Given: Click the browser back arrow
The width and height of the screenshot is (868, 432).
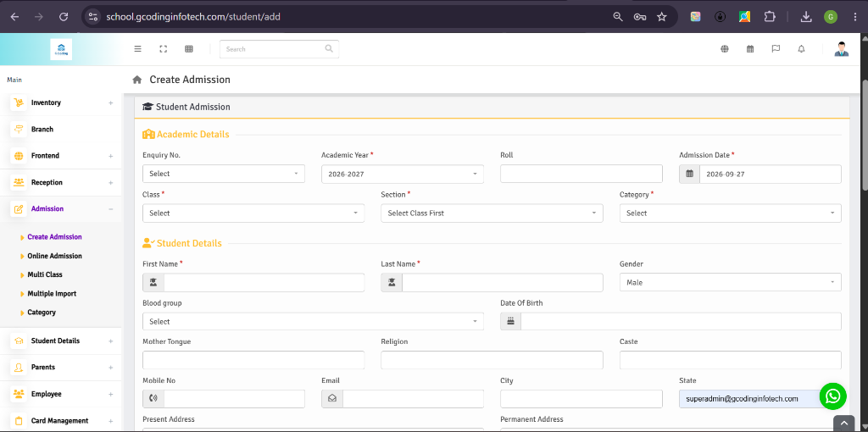Looking at the screenshot, I should point(14,17).
